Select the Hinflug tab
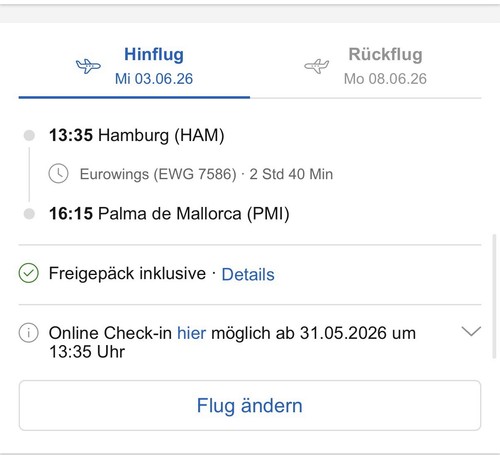 pos(134,66)
